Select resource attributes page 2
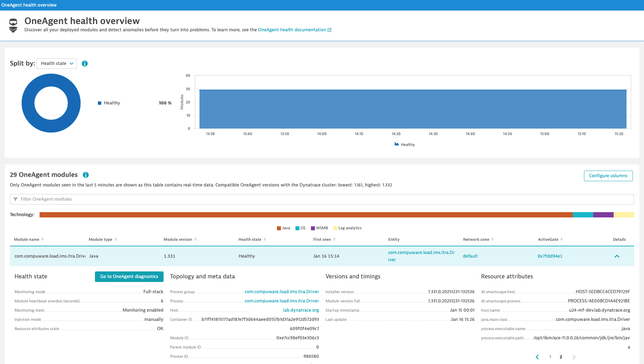Viewport: 644px width, 364px height. tap(561, 357)
